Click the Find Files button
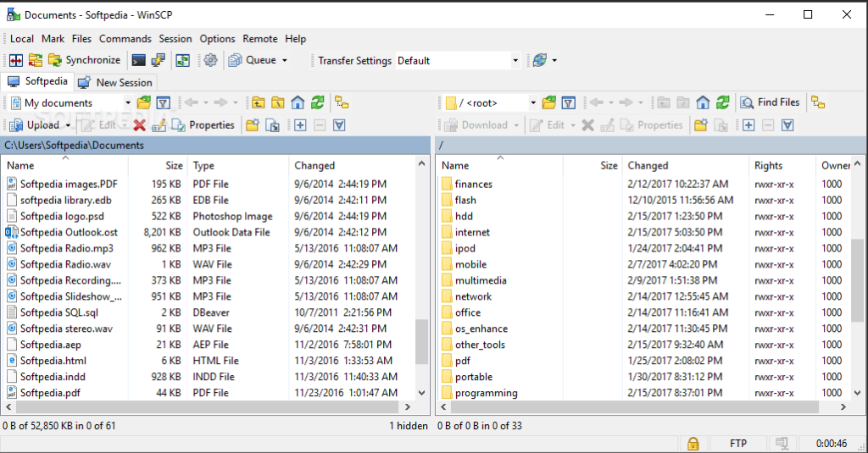The image size is (868, 453). (770, 102)
